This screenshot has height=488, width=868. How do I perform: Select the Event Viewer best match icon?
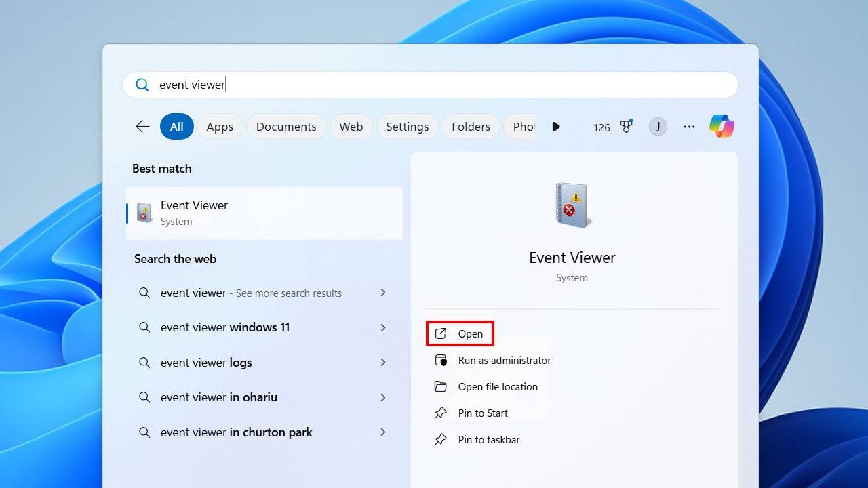pos(144,212)
